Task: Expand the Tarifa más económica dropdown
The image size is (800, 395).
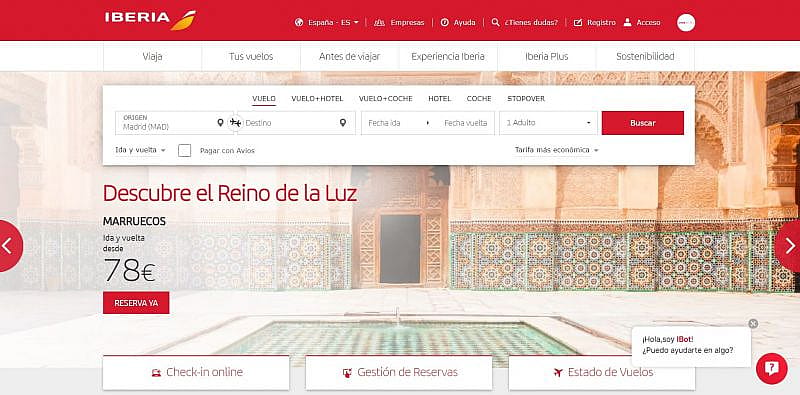Action: tap(557, 150)
